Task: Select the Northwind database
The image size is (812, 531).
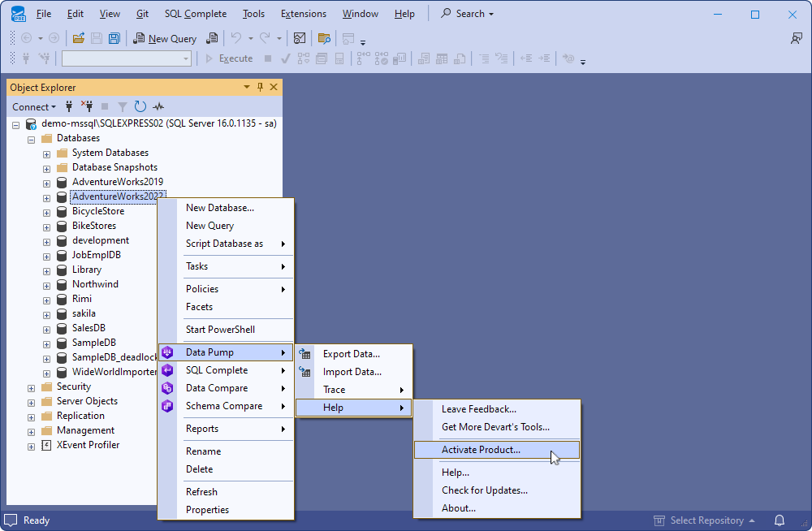Action: 95,284
